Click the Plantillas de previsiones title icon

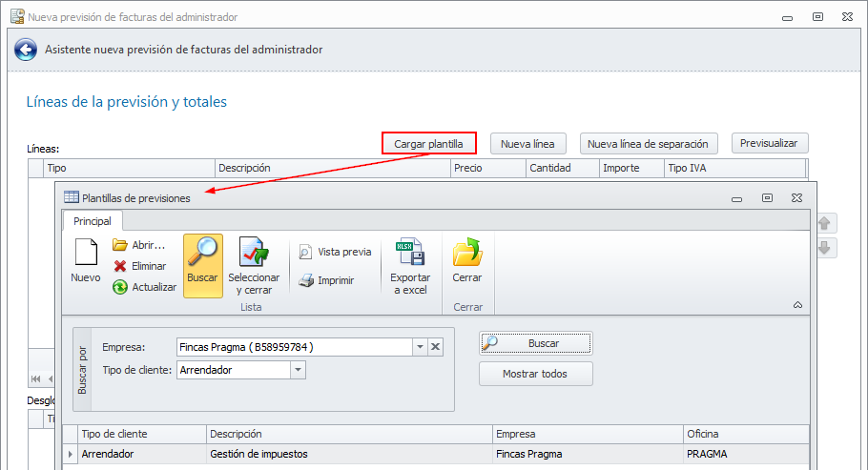[x=72, y=197]
